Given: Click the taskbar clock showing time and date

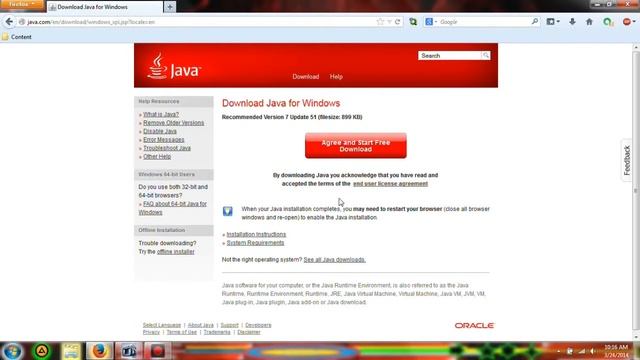Looking at the screenshot, I should (616, 351).
